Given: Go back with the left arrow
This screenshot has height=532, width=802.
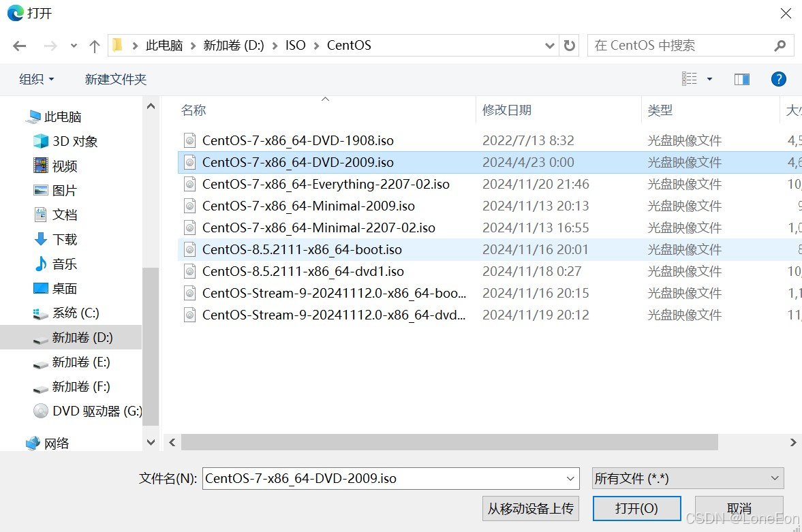Looking at the screenshot, I should point(20,46).
